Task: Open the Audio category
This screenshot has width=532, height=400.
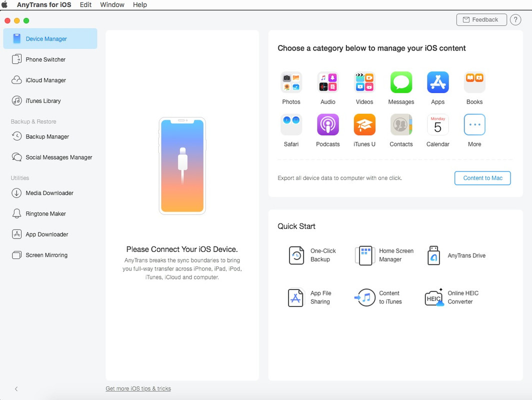Action: [328, 82]
